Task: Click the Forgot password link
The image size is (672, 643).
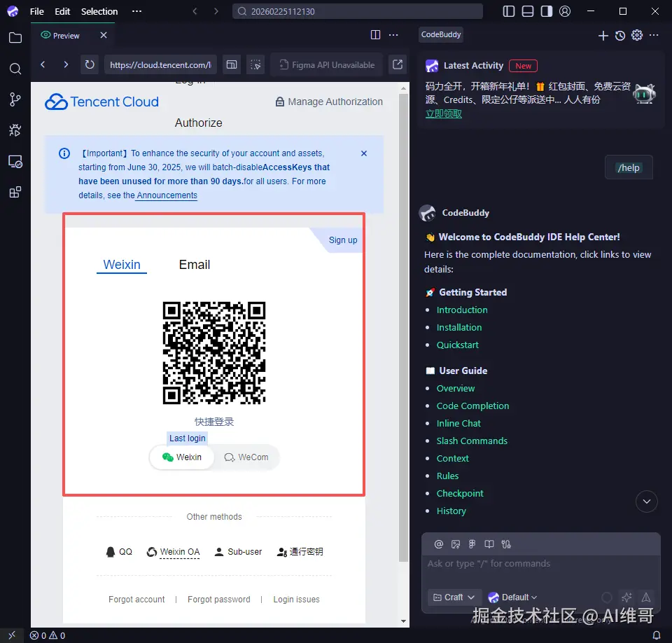Action: point(219,600)
